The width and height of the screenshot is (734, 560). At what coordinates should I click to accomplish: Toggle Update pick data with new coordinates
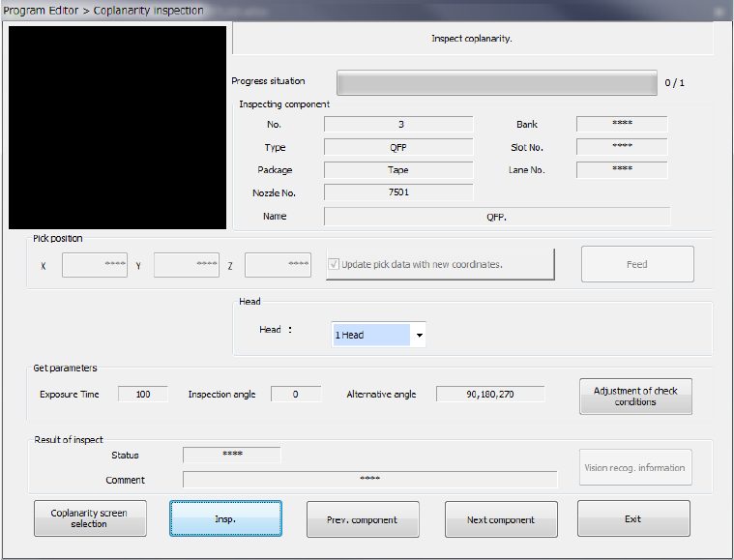pyautogui.click(x=336, y=264)
